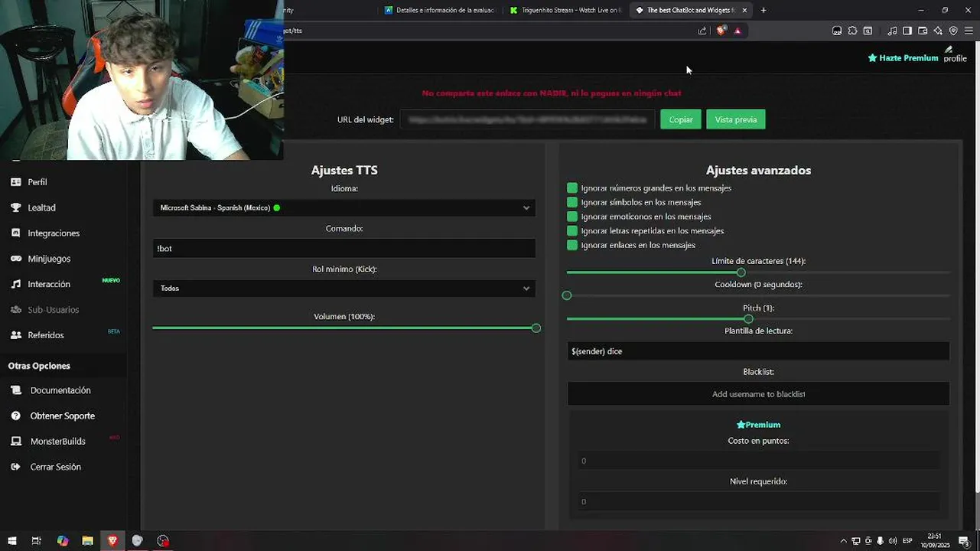Show hidden system tray icons
This screenshot has height=551, width=980.
coord(844,541)
